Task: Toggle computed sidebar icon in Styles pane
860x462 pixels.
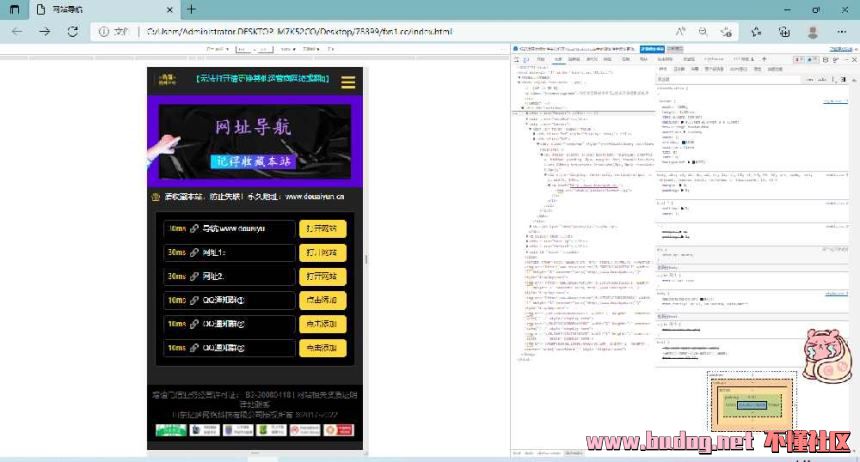Action: click(x=844, y=80)
